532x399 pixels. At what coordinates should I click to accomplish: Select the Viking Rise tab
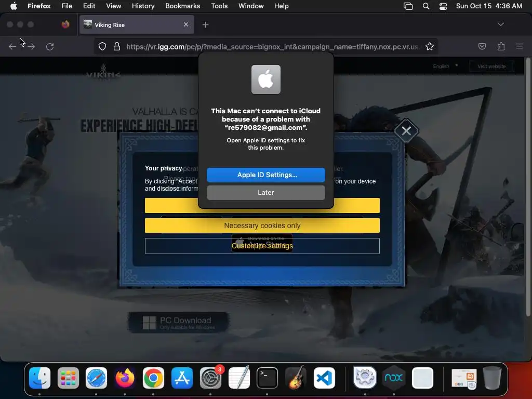coord(137,24)
